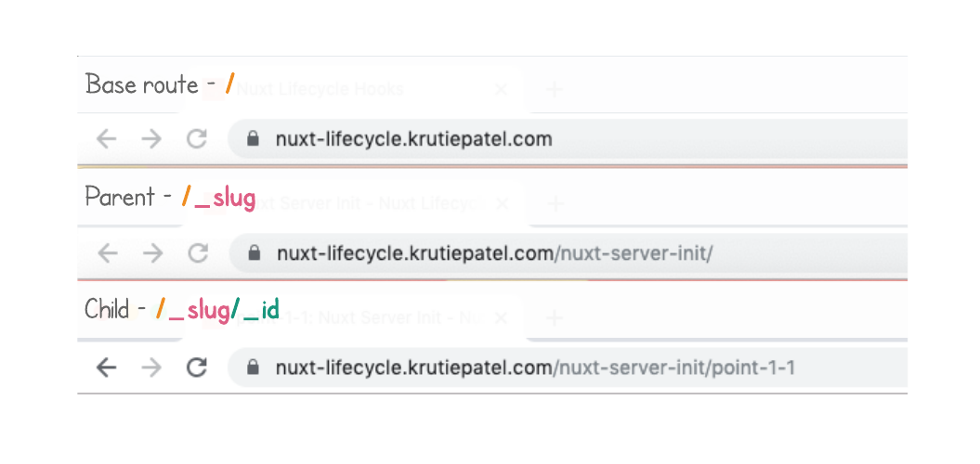Image resolution: width=980 pixels, height=464 pixels.
Task: Click the address bar showing only nuxt-lifecycle.krutiepatel.com
Action: (557, 139)
